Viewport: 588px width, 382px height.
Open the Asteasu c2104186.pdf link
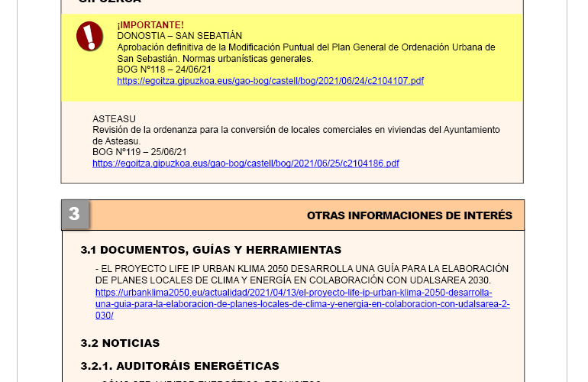(x=246, y=163)
